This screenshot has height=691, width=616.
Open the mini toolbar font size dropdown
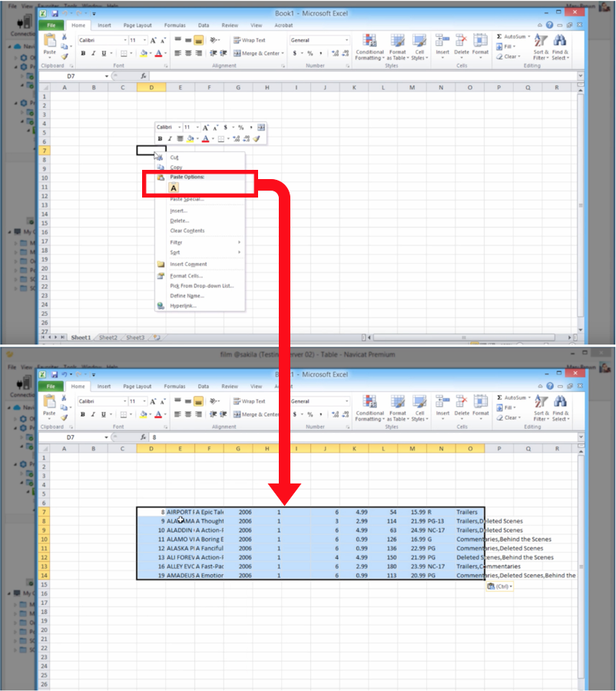[197, 128]
